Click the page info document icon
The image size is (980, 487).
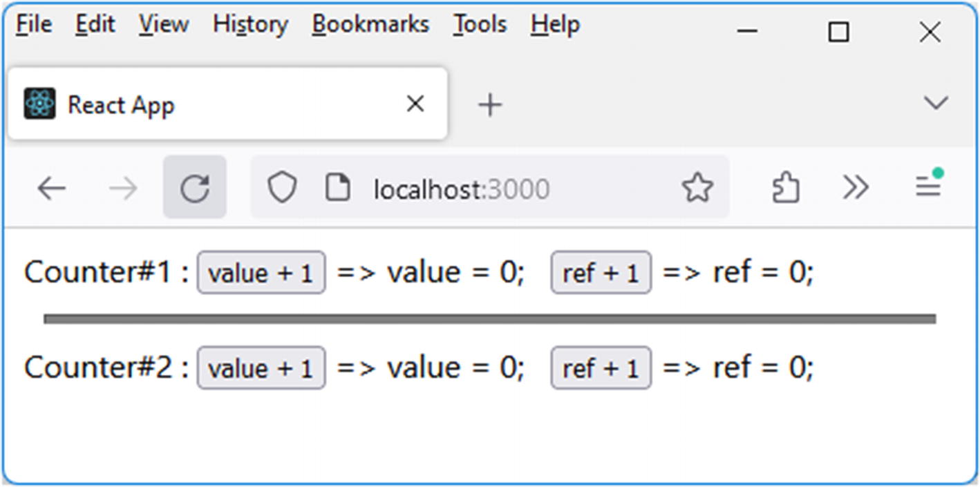pos(337,188)
